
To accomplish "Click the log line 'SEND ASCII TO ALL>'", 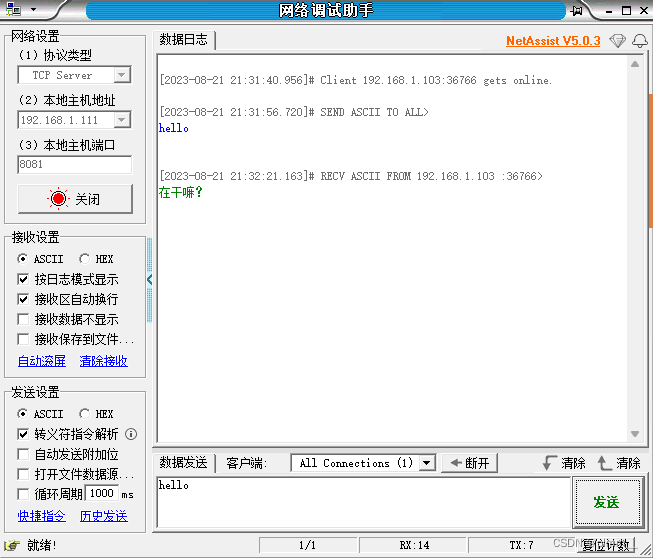I will pos(294,112).
